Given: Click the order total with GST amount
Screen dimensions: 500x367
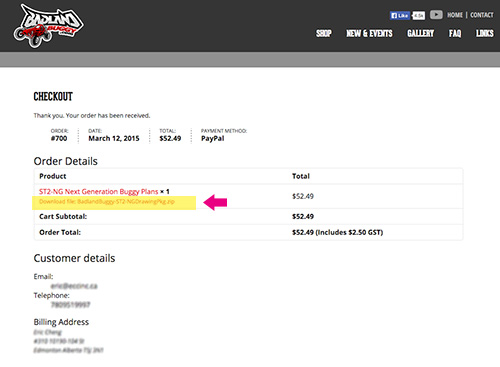Looking at the screenshot, I should (337, 232).
